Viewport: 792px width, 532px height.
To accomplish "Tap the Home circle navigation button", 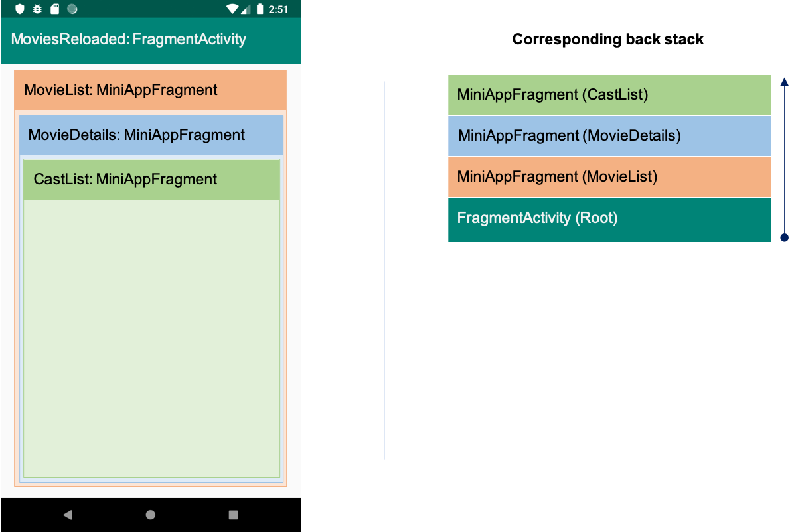I will point(150,514).
